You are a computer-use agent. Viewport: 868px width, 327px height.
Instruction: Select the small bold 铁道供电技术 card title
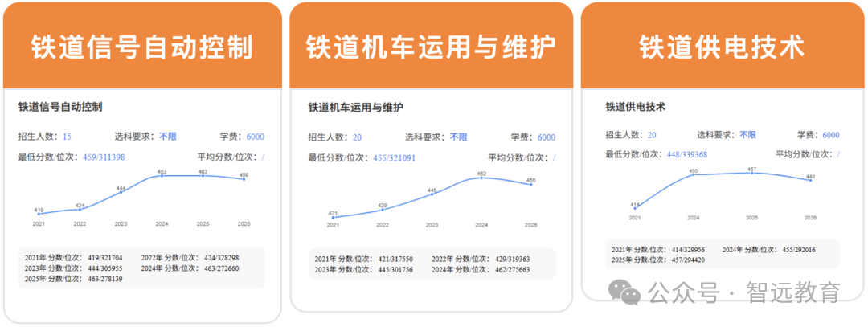click(636, 107)
